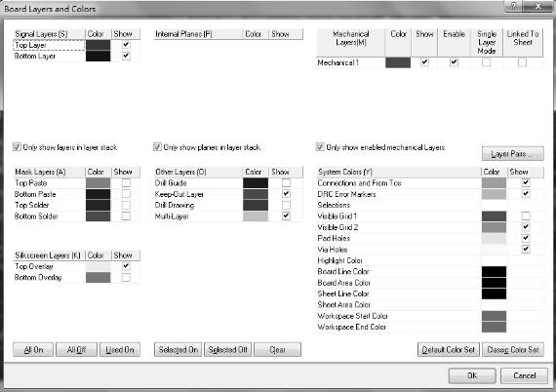
Task: Change Board Line Color swatch
Action: [494, 271]
